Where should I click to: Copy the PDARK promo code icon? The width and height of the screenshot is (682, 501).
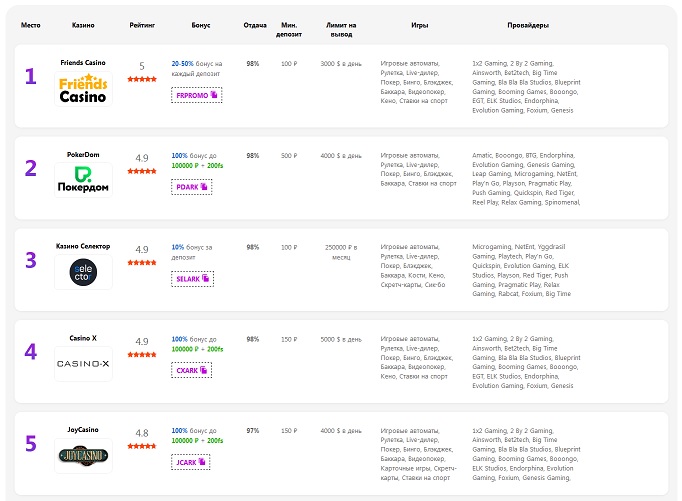tap(204, 187)
